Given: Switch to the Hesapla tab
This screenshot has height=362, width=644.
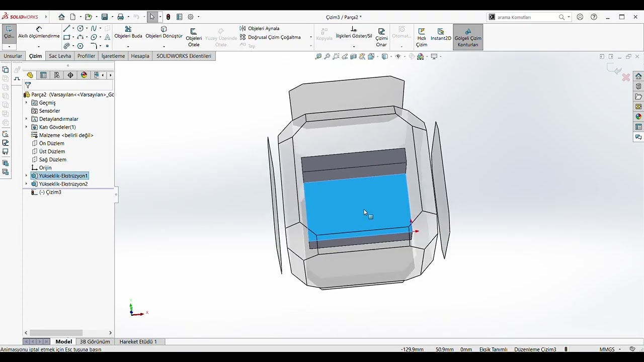Looking at the screenshot, I should click(x=140, y=56).
